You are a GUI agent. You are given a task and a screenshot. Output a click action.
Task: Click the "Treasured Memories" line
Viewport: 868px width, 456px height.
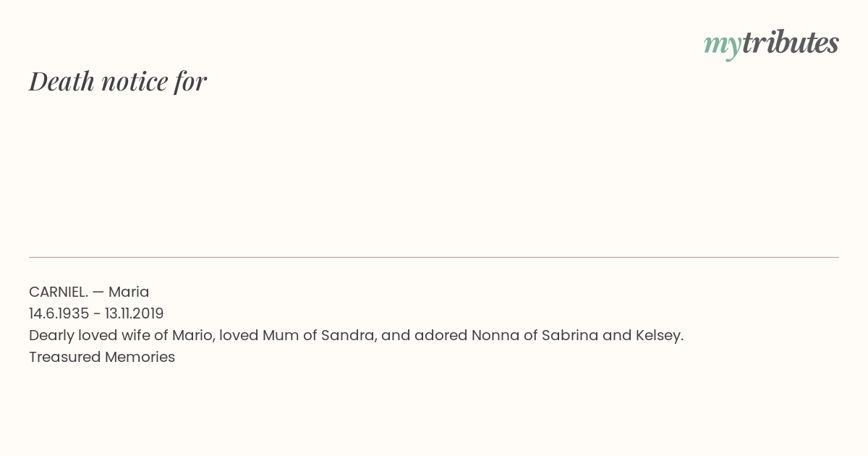pos(102,357)
